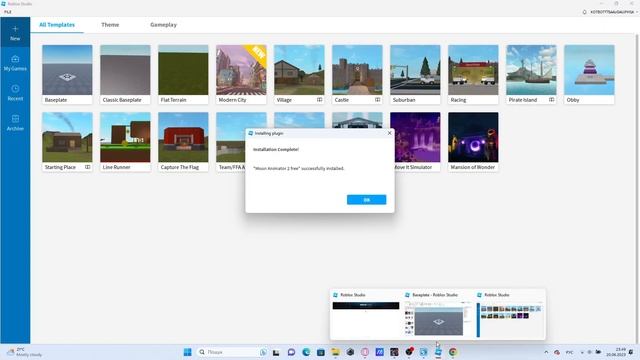Select the Line Runner template

click(125, 142)
